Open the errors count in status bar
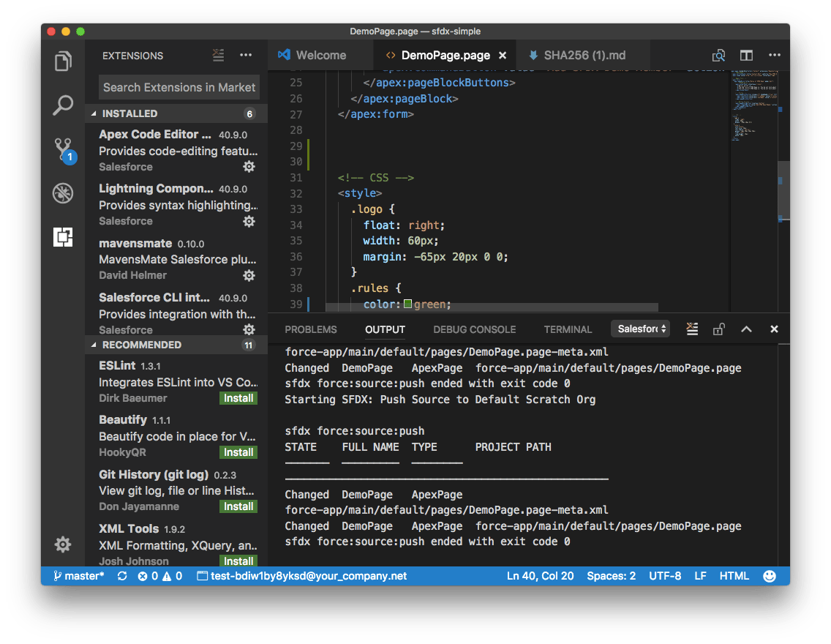 coord(148,576)
